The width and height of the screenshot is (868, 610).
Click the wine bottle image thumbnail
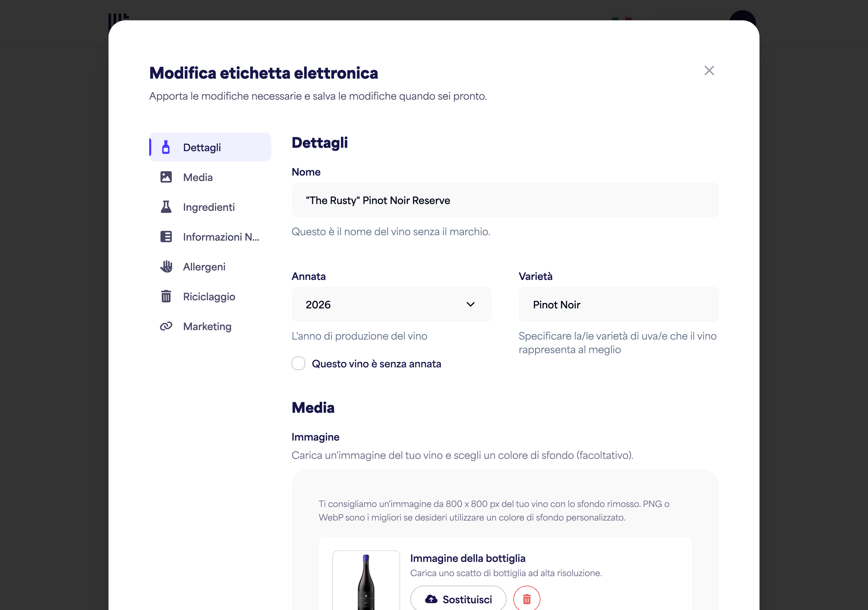(x=366, y=581)
